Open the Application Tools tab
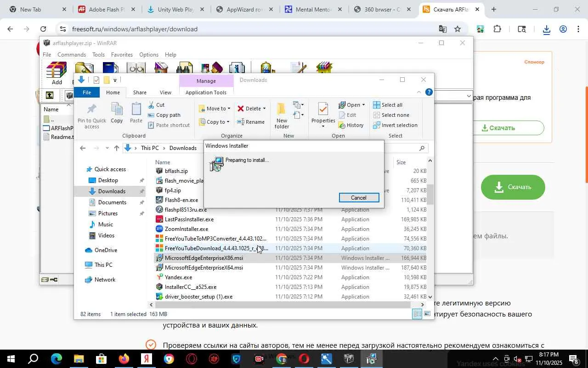588x368 pixels. [206, 92]
